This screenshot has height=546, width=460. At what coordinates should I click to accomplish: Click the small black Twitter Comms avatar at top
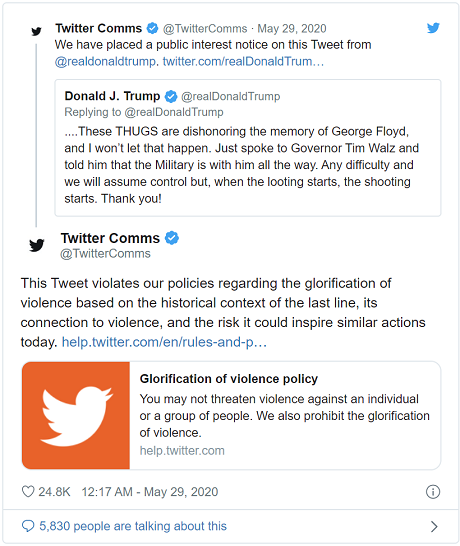pos(36,31)
